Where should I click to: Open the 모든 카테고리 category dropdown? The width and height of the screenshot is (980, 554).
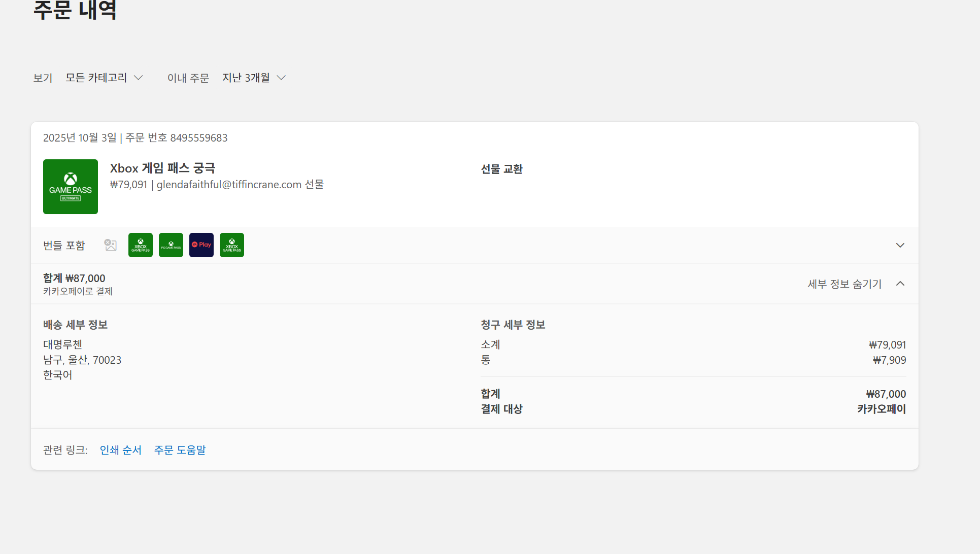pyautogui.click(x=105, y=78)
